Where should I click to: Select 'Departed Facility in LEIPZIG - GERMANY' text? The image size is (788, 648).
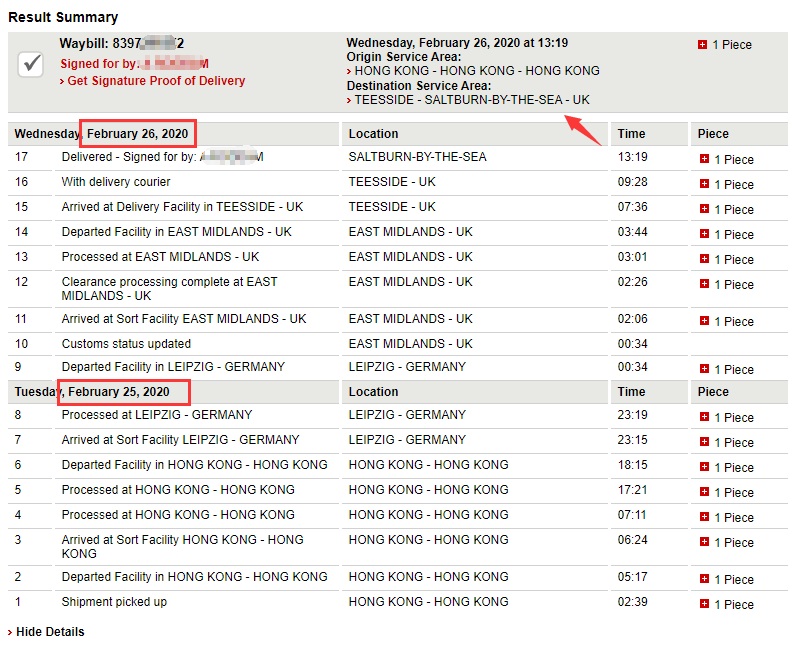[x=173, y=367]
